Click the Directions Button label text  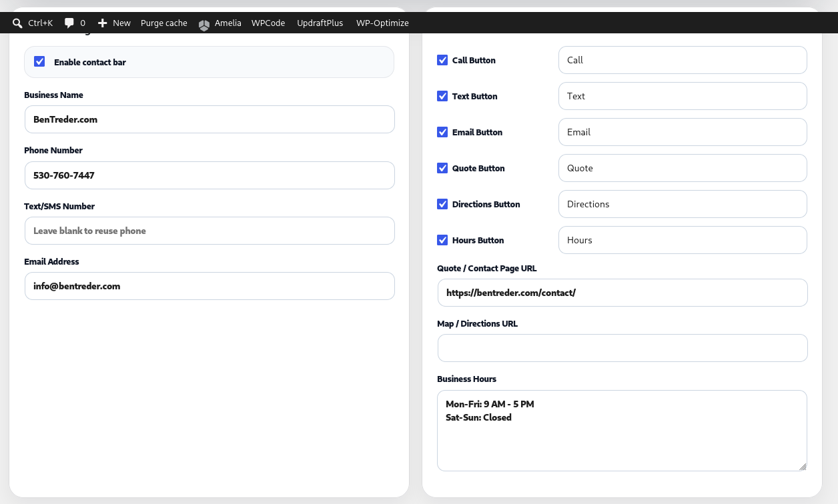486,204
